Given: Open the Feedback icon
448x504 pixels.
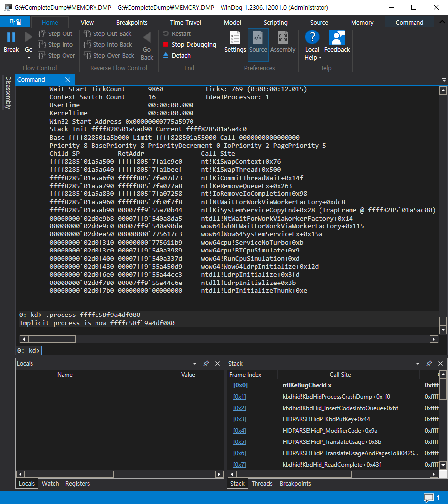Looking at the screenshot, I should pyautogui.click(x=337, y=37).
